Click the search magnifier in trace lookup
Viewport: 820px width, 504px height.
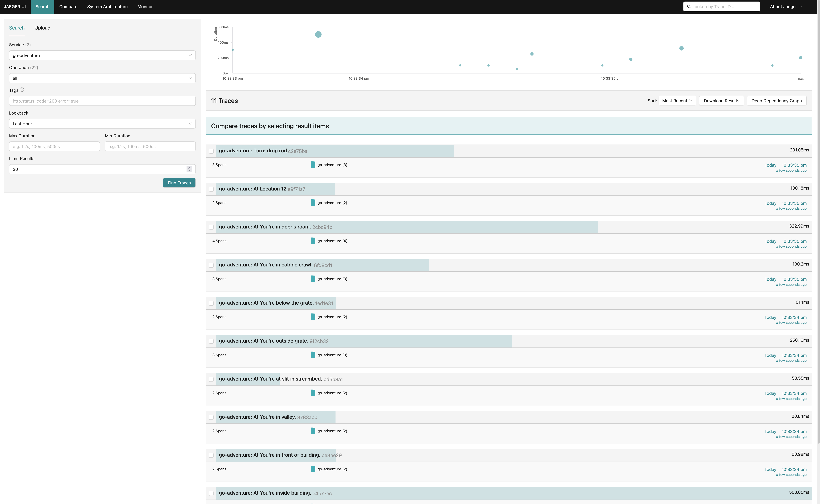[x=689, y=7]
